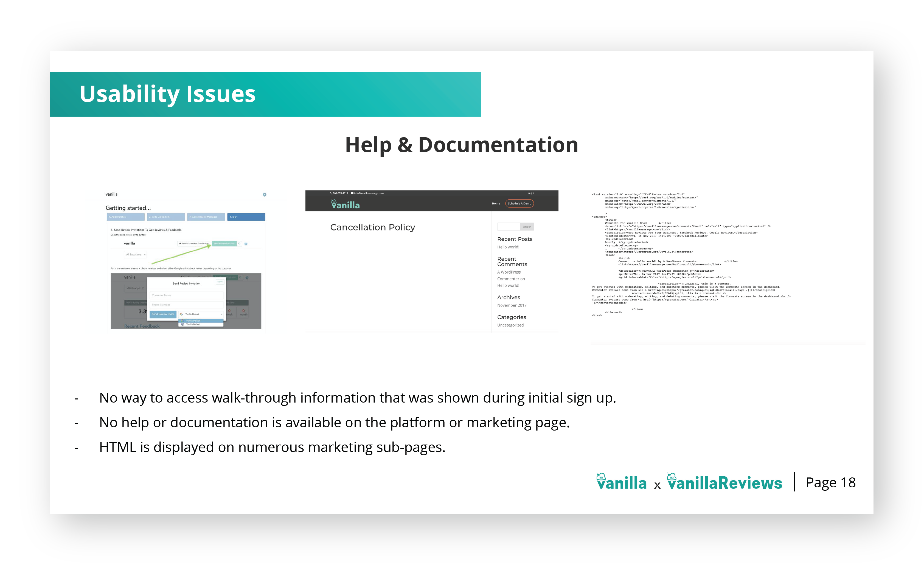Expand the Google Vanilla Default dropdown
This screenshot has height=565, width=924.
(201, 314)
